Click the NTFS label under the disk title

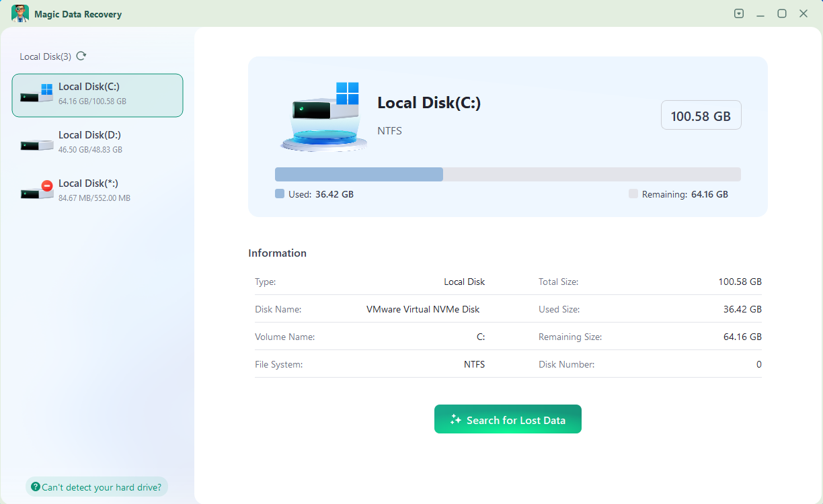(x=389, y=131)
